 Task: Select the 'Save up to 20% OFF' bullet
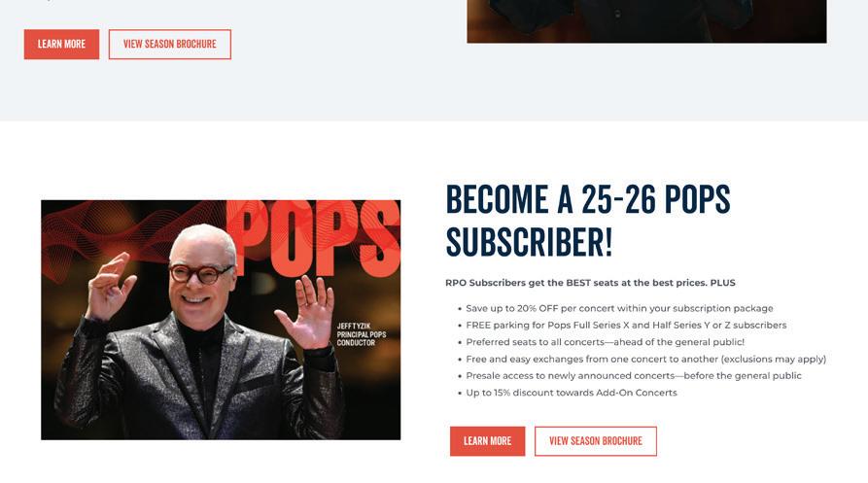click(x=619, y=308)
